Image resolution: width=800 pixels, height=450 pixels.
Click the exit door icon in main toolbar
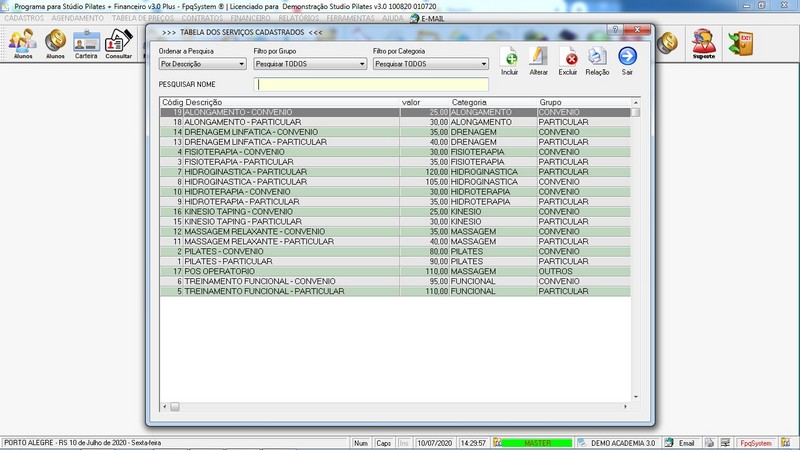pos(741,43)
